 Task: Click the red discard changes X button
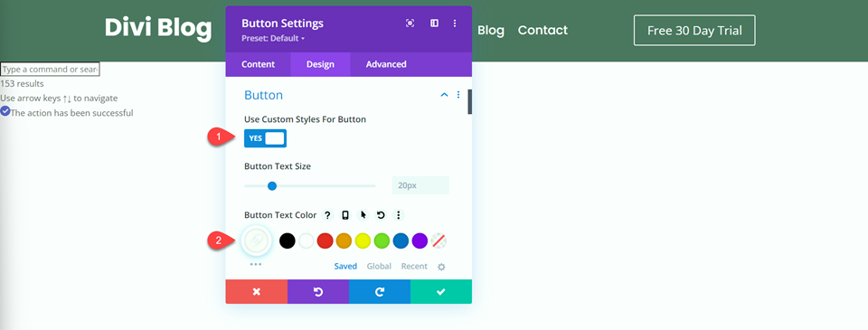[256, 292]
